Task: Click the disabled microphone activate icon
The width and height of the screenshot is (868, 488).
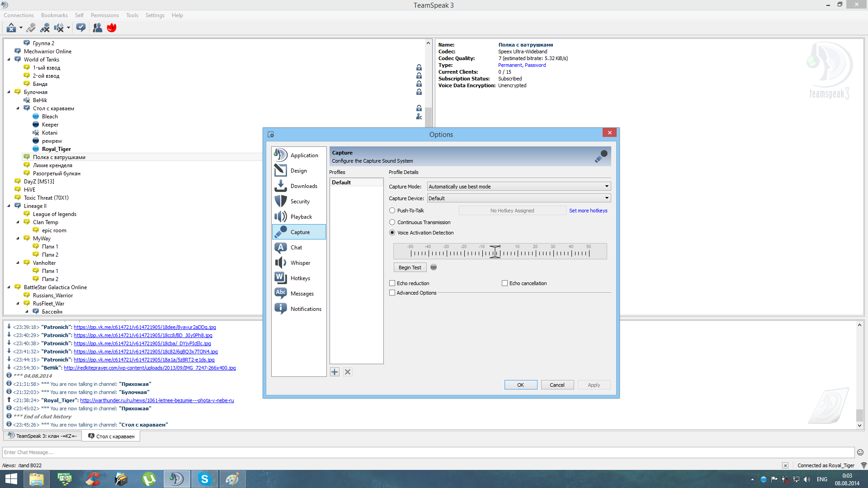Action: tap(31, 28)
